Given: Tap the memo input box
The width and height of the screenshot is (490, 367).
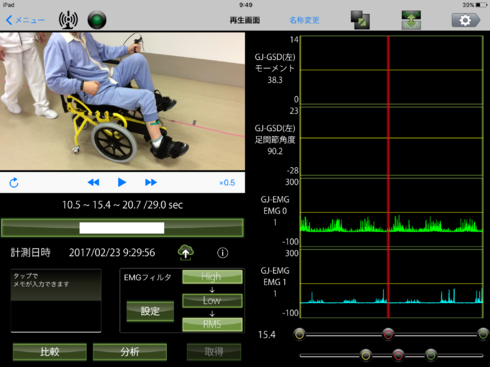Looking at the screenshot, I should [x=56, y=300].
